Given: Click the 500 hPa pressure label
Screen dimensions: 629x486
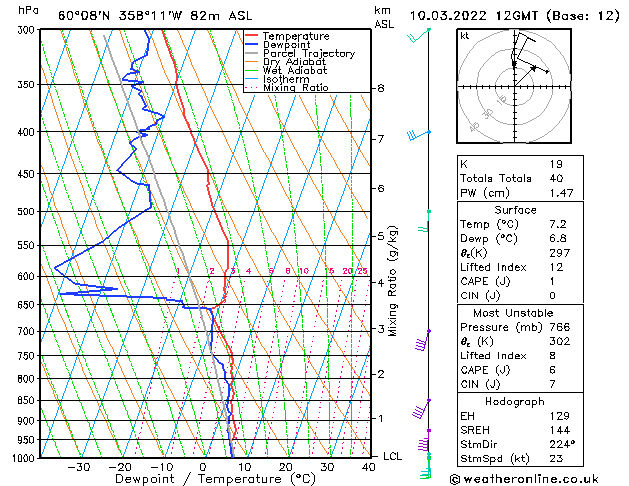Looking at the screenshot, I should [28, 211].
